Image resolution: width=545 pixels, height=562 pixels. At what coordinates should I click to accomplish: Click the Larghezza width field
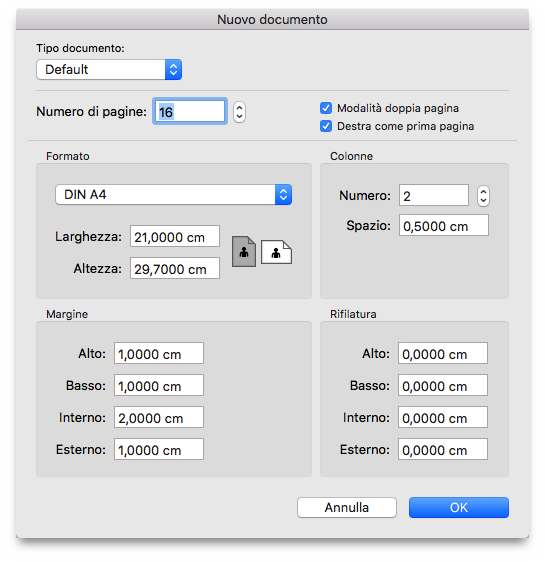coord(175,236)
